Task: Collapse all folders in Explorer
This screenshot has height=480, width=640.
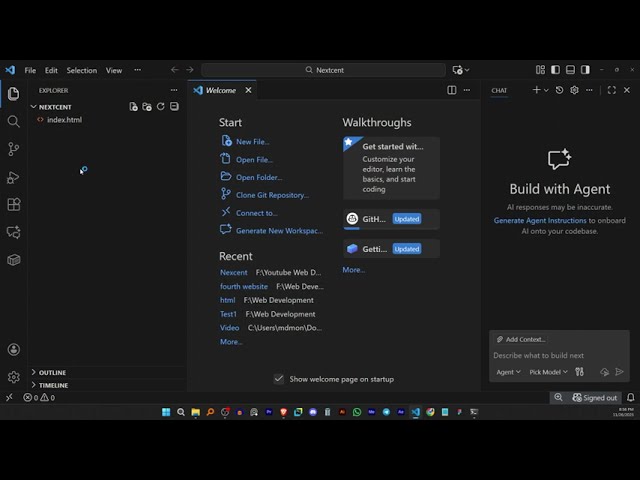Action: click(x=174, y=107)
